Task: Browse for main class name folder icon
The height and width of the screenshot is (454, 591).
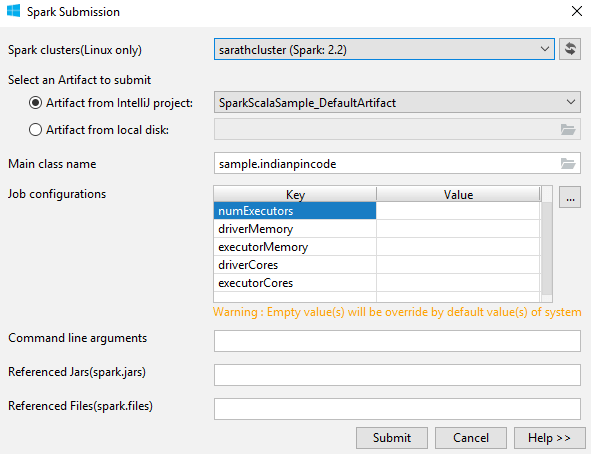Action: [568, 164]
